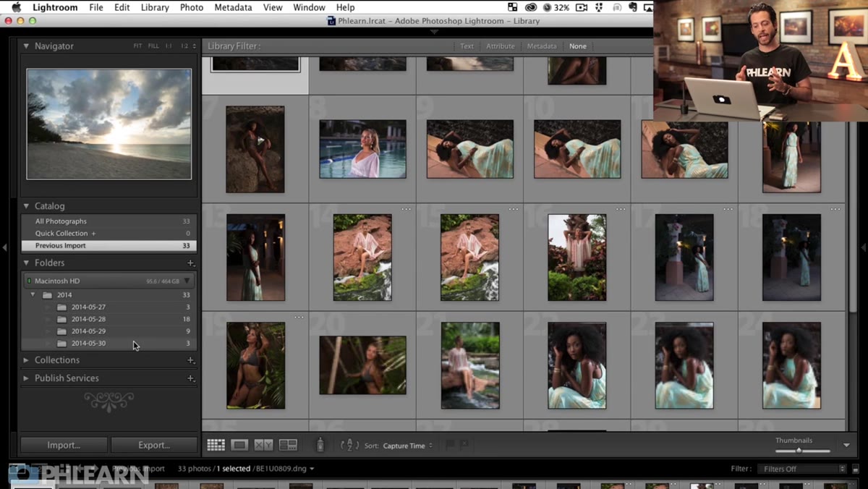
Task: Open Macintosh HD volume dropdown
Action: pos(187,281)
